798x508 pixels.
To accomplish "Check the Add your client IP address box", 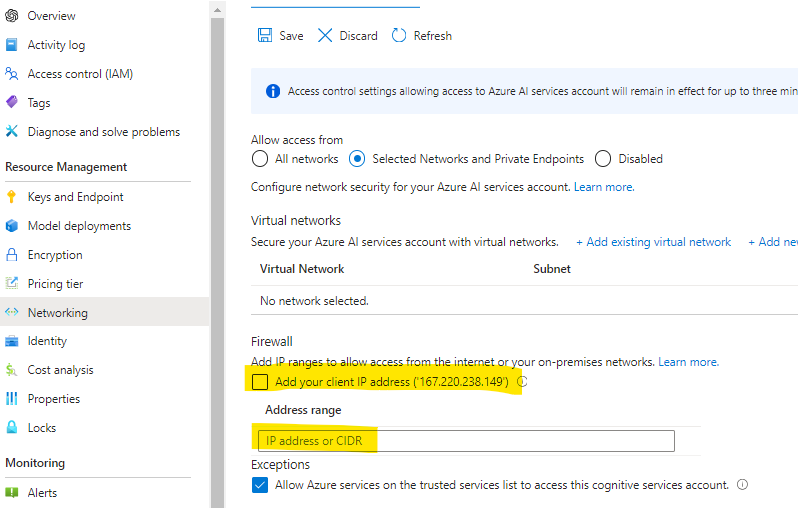I will [260, 382].
